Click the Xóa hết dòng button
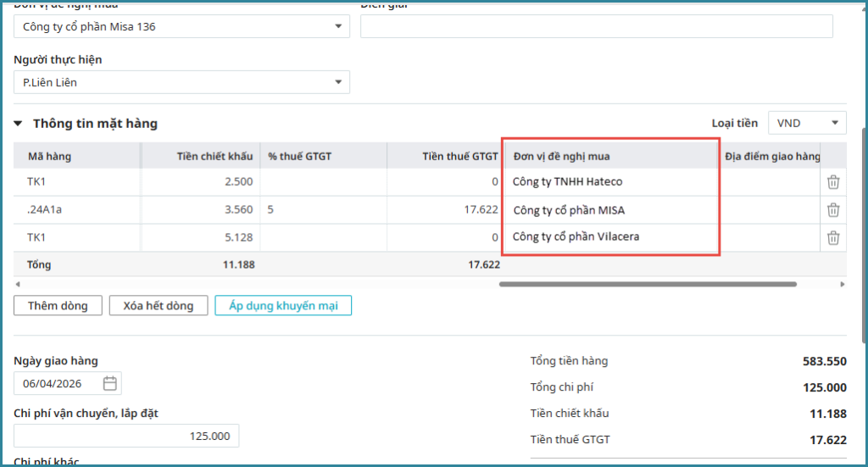Image resolution: width=868 pixels, height=467 pixels. coord(159,305)
